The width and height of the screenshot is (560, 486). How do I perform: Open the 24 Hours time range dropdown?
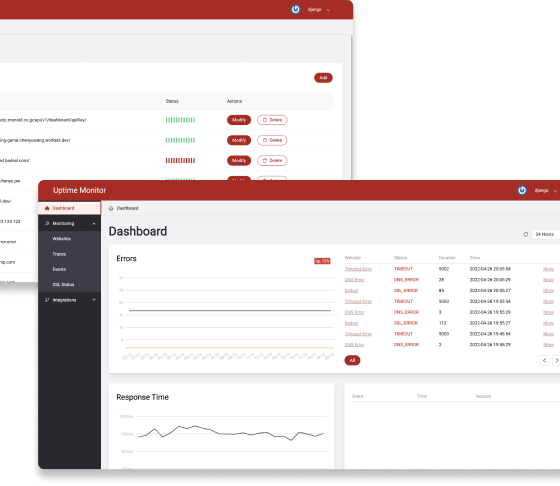546,235
